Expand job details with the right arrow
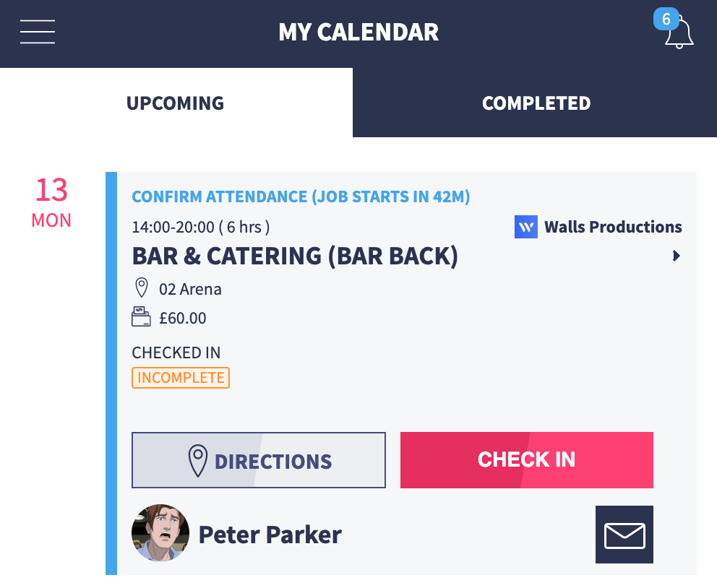The height and width of the screenshot is (588, 717). point(677,256)
